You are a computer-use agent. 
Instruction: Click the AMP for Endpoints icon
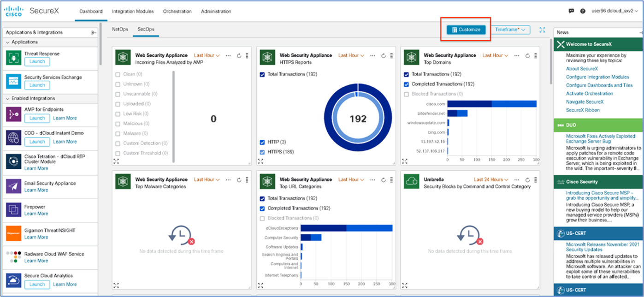tap(13, 113)
